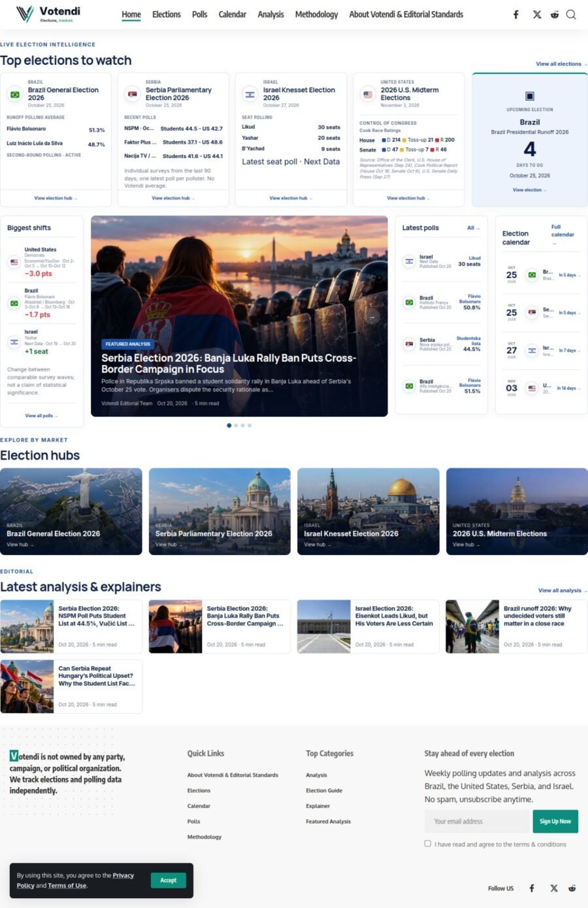This screenshot has width=588, height=908.
Task: Open featured Banja Luka Rally Ban article headline
Action: coord(229,363)
